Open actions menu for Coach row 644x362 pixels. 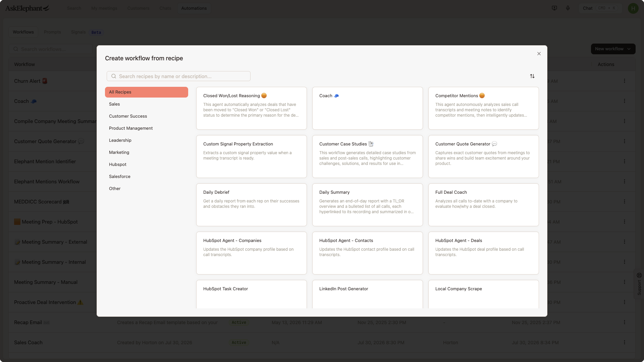tap(625, 101)
